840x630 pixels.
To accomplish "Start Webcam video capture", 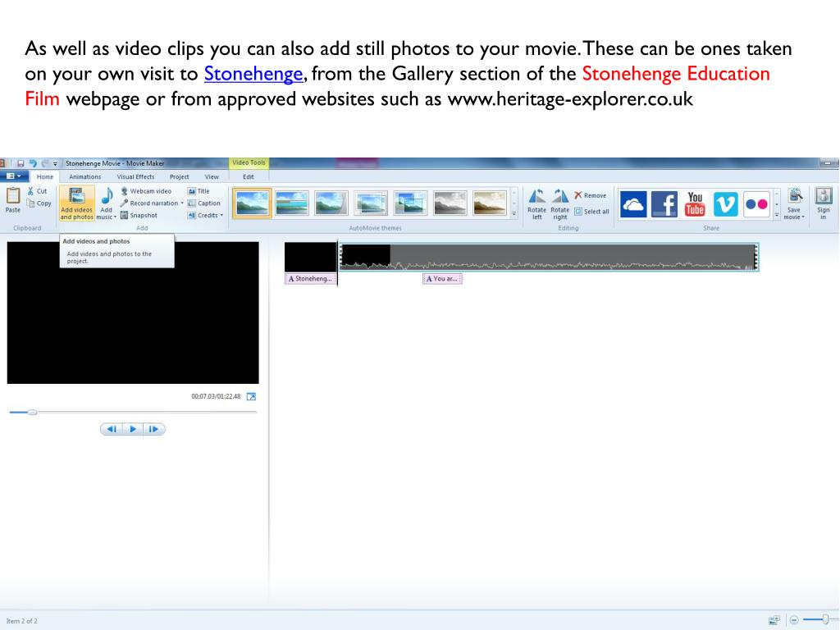I will point(146,190).
